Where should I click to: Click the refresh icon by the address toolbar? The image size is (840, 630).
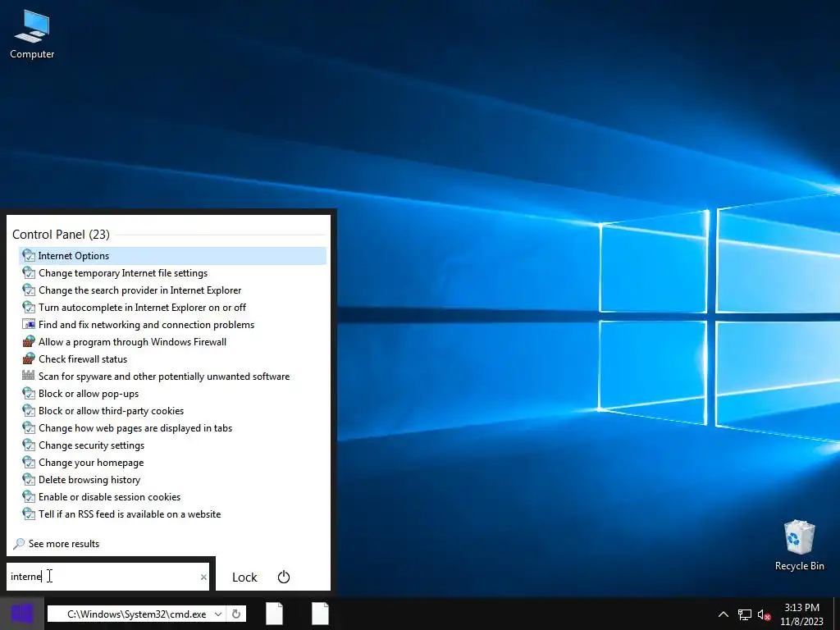236,614
